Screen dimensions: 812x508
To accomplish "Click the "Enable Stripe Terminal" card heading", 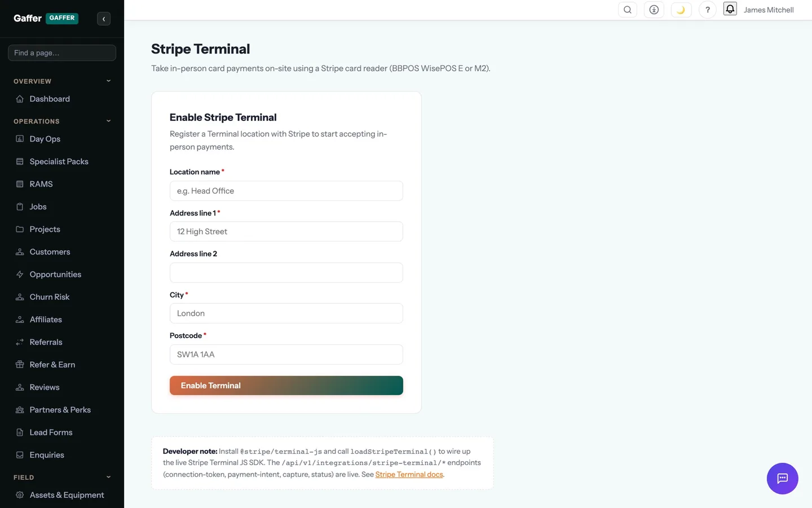I will [223, 117].
